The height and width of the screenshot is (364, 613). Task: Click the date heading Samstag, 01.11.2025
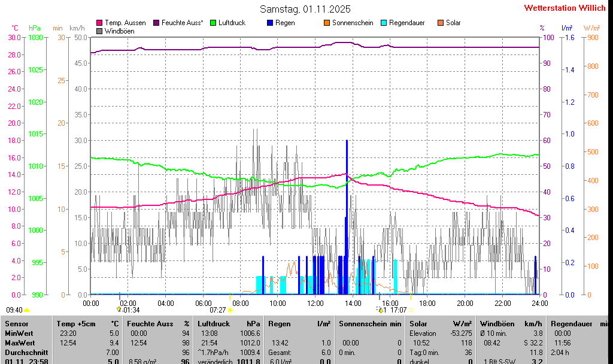(305, 9)
